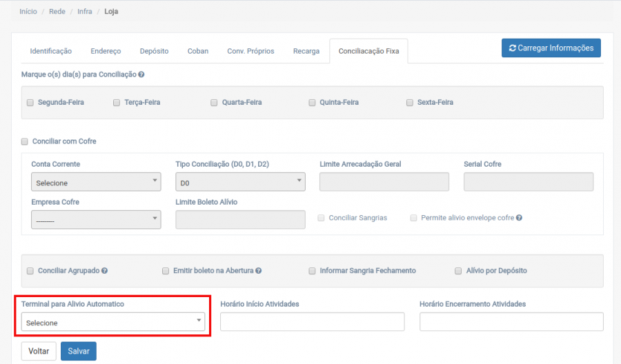Enable the Segunda-Feira checkbox
This screenshot has width=621, height=364.
pos(30,103)
